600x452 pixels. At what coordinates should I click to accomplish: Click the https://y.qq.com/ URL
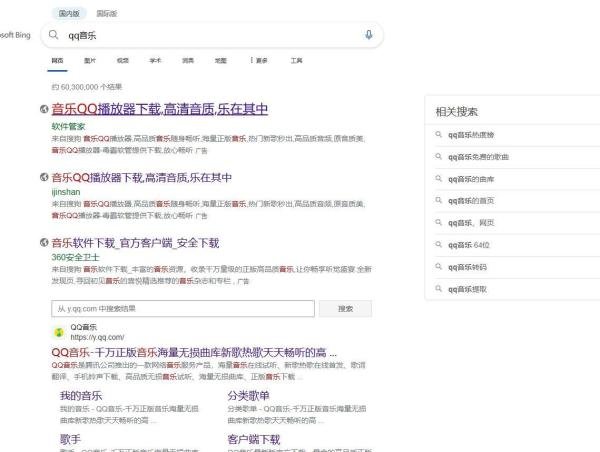tap(97, 337)
